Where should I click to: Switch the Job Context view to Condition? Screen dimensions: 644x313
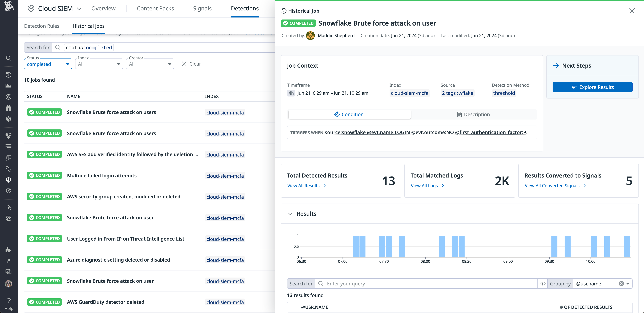[349, 114]
